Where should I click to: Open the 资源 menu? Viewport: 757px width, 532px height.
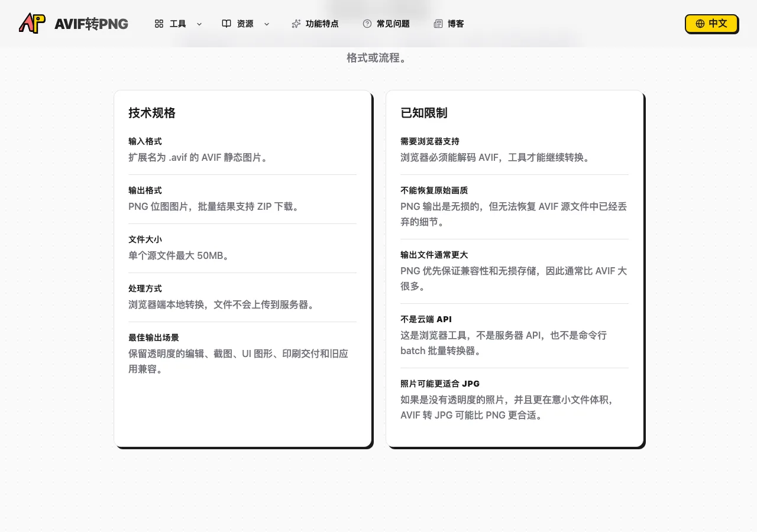coord(245,24)
